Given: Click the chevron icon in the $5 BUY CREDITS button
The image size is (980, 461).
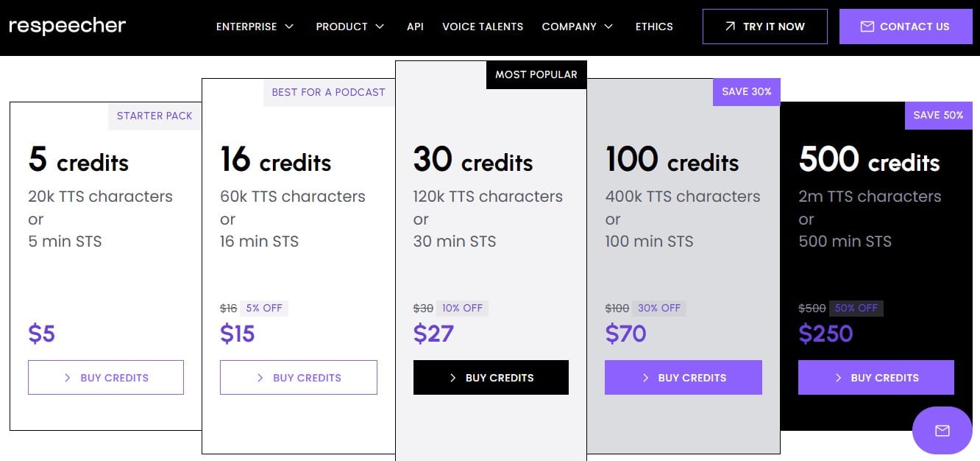Looking at the screenshot, I should click(x=66, y=377).
